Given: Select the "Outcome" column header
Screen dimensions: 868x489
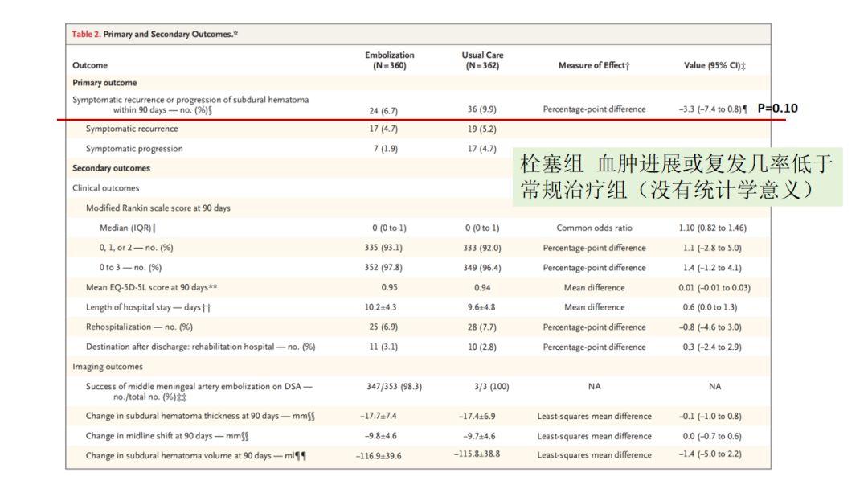Looking at the screenshot, I should tap(90, 65).
